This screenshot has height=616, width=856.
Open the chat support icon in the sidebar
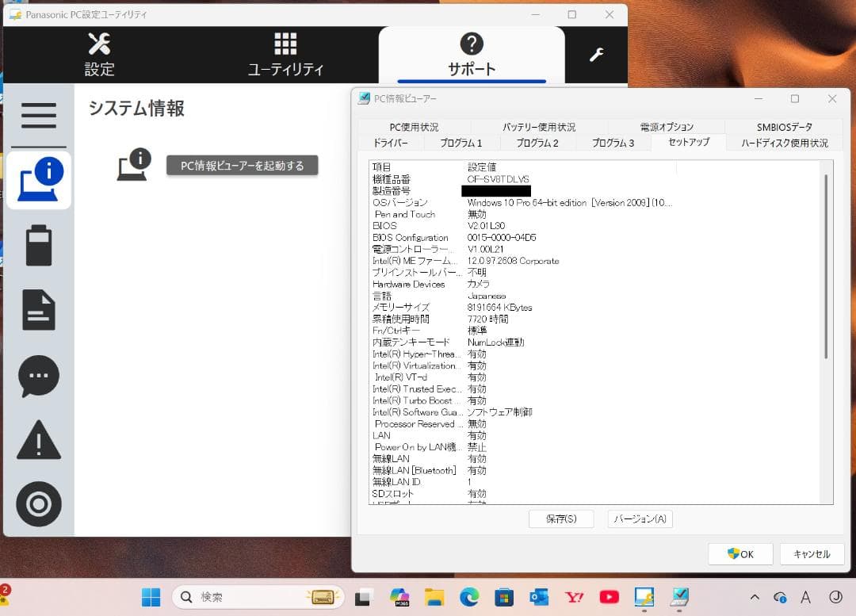[38, 376]
